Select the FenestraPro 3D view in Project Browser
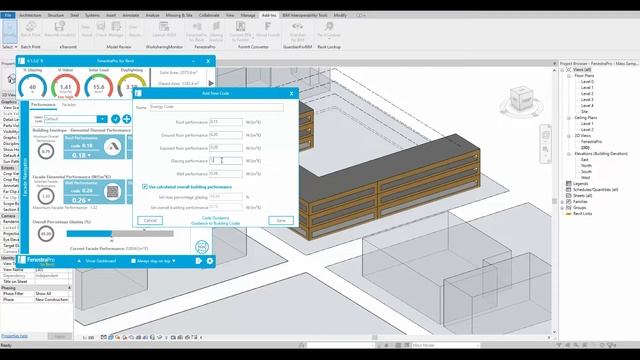Image resolution: width=640 pixels, height=360 pixels. [591, 142]
